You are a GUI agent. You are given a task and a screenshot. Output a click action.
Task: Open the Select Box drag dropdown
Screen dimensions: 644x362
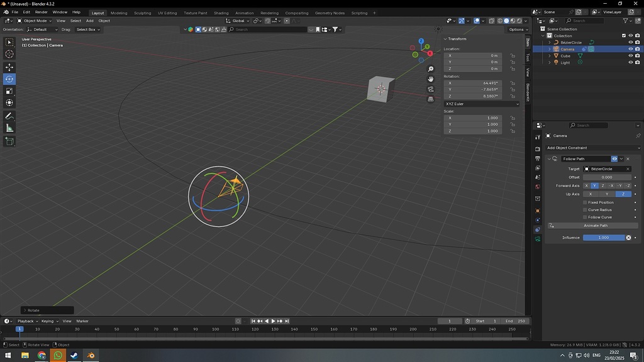(88, 30)
